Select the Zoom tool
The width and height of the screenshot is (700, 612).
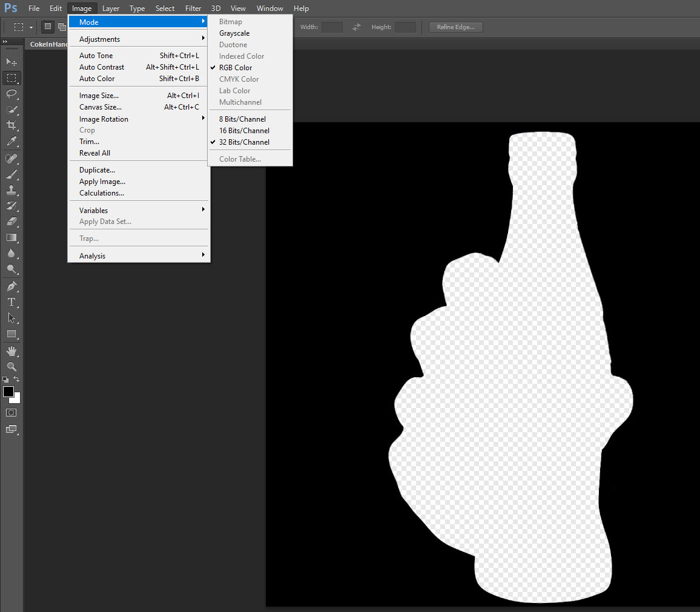(x=11, y=367)
